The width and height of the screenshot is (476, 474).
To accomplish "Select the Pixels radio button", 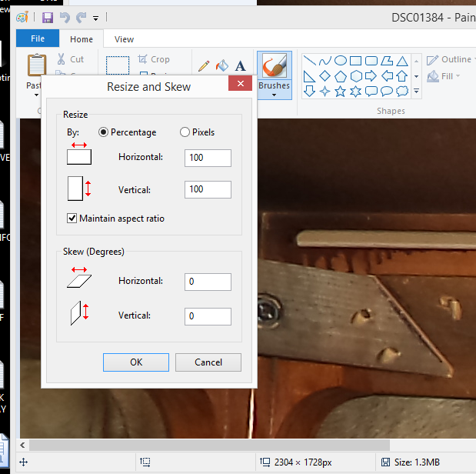I will point(185,132).
